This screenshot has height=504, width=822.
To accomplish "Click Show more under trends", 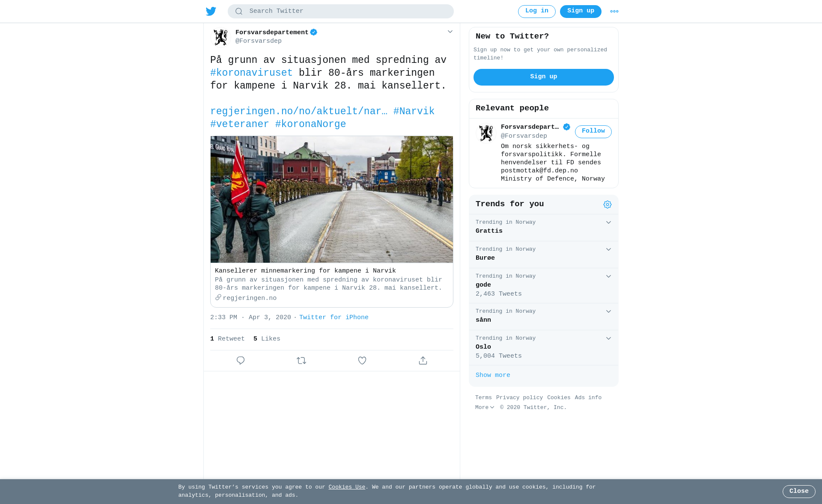I will (x=493, y=375).
